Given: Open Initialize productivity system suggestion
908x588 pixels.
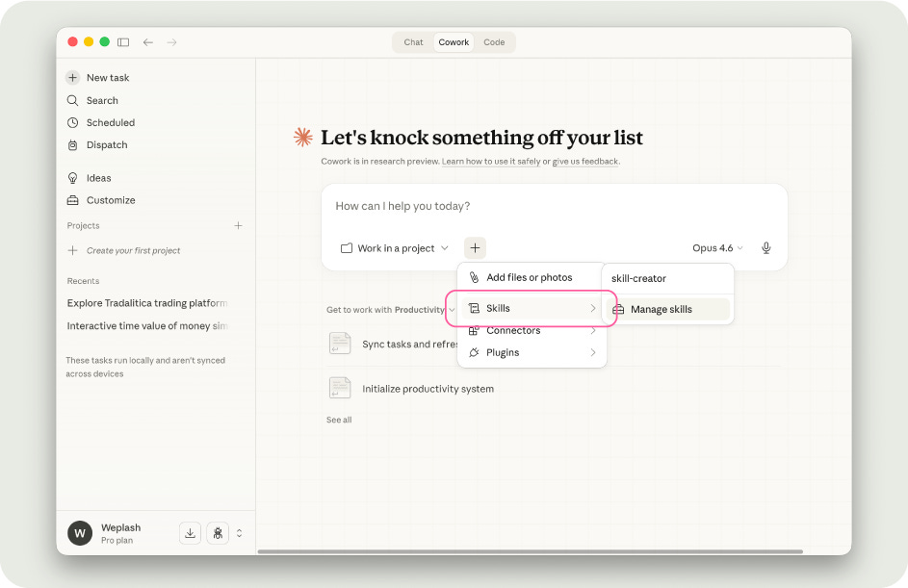Looking at the screenshot, I should tap(428, 389).
